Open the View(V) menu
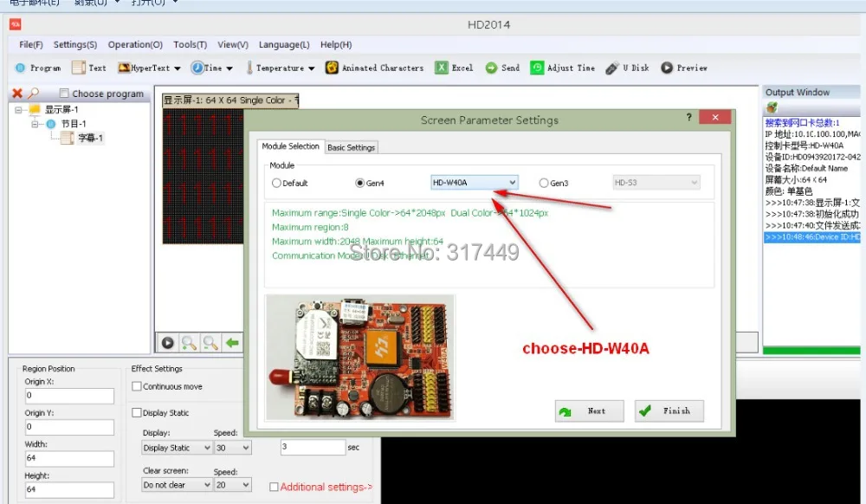866x504 pixels. pos(232,45)
